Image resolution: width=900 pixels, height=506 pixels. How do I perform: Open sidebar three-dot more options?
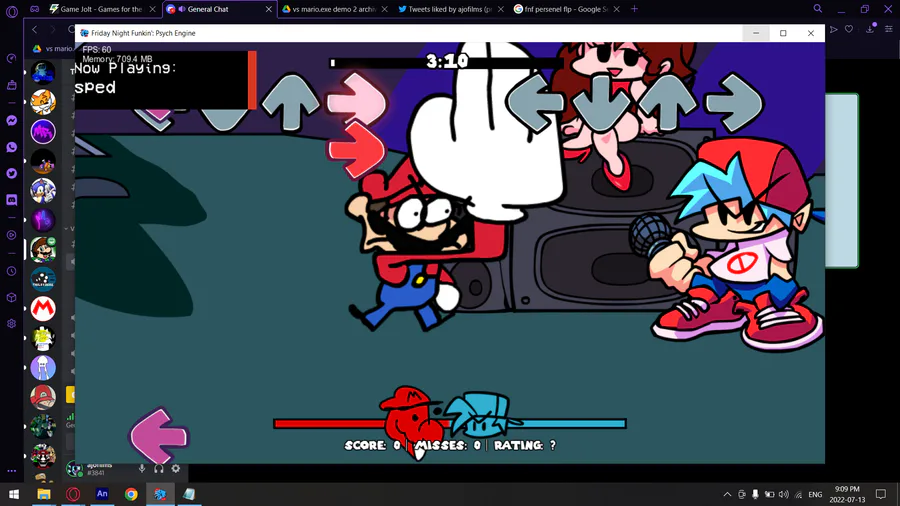(11, 471)
